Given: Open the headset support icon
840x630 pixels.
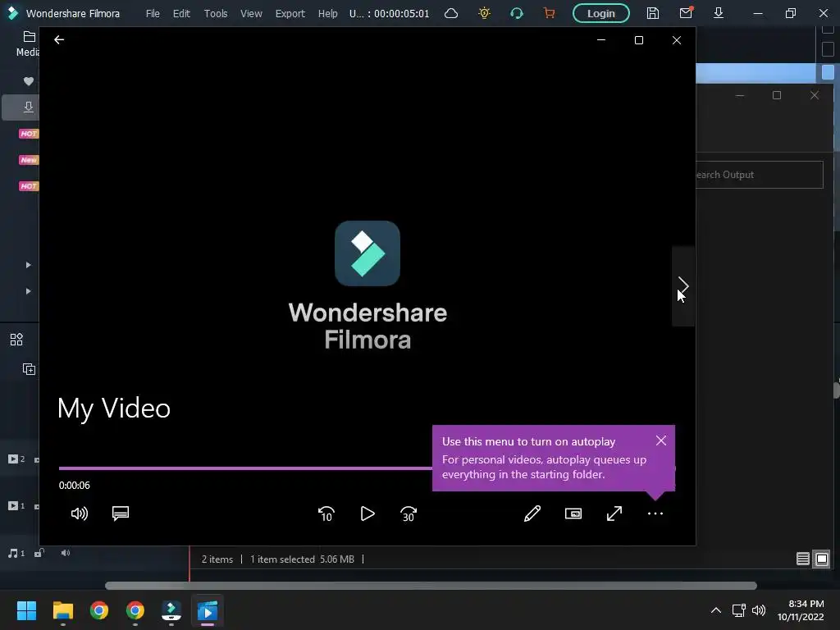Looking at the screenshot, I should [517, 13].
